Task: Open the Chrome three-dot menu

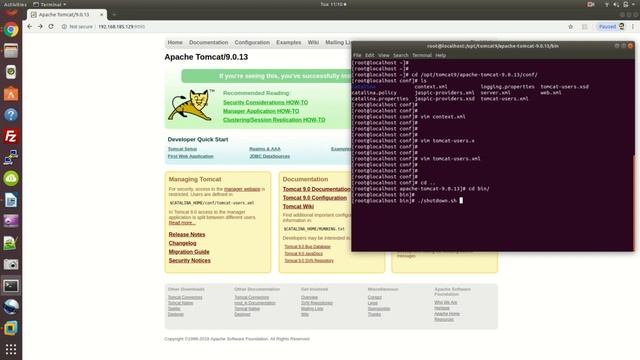Action: click(633, 27)
